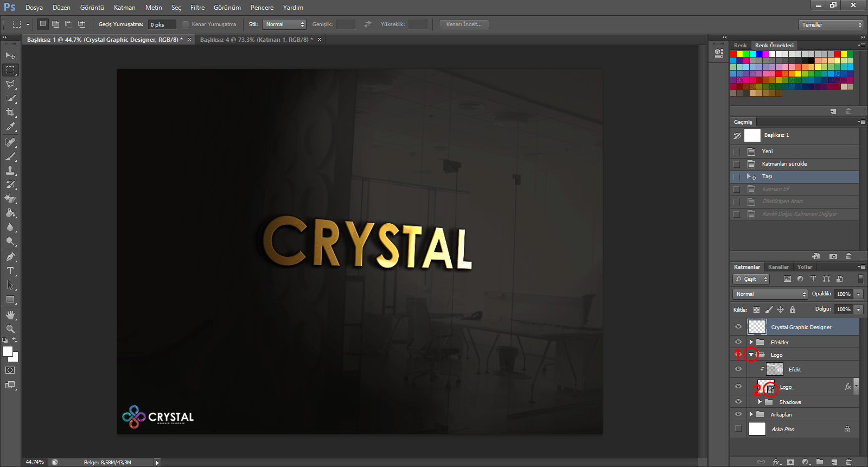
Task: Open the Stil dropdown set to Normal
Action: click(284, 24)
